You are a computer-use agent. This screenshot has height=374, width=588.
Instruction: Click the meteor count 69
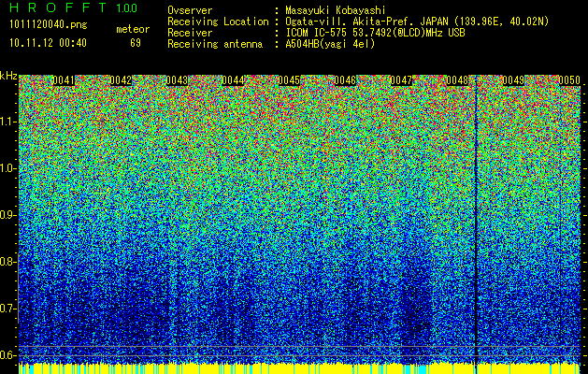[136, 43]
